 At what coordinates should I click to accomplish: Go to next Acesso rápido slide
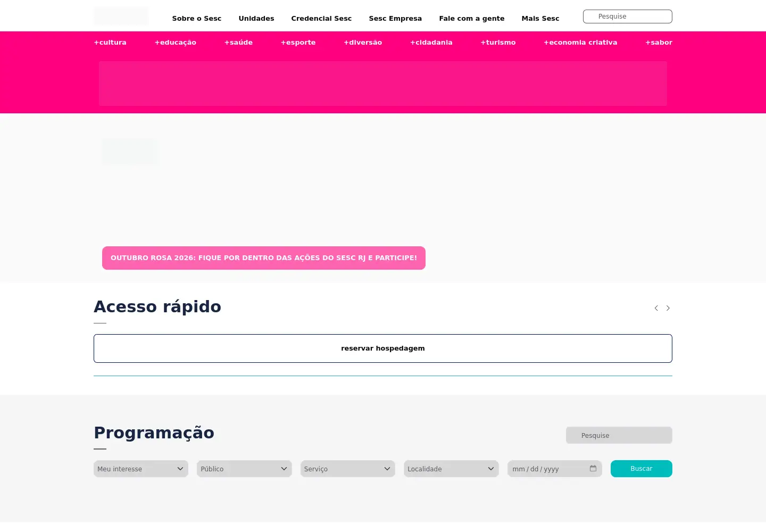(x=668, y=308)
